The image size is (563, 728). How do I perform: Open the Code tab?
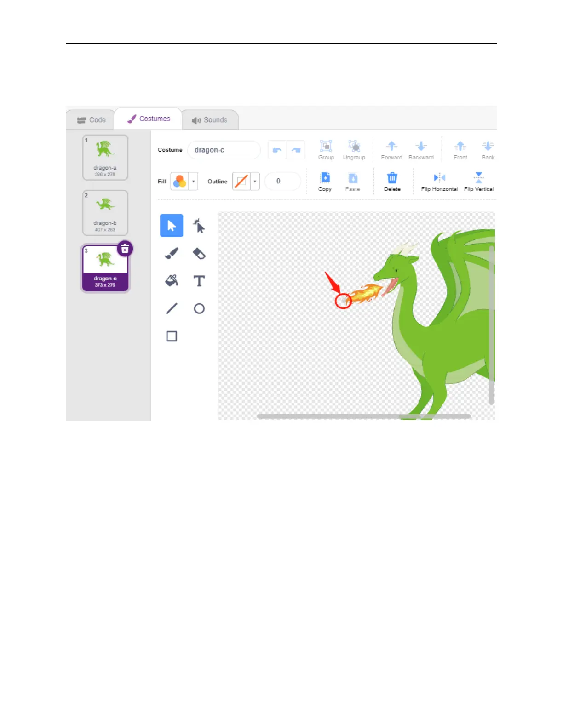click(x=91, y=120)
